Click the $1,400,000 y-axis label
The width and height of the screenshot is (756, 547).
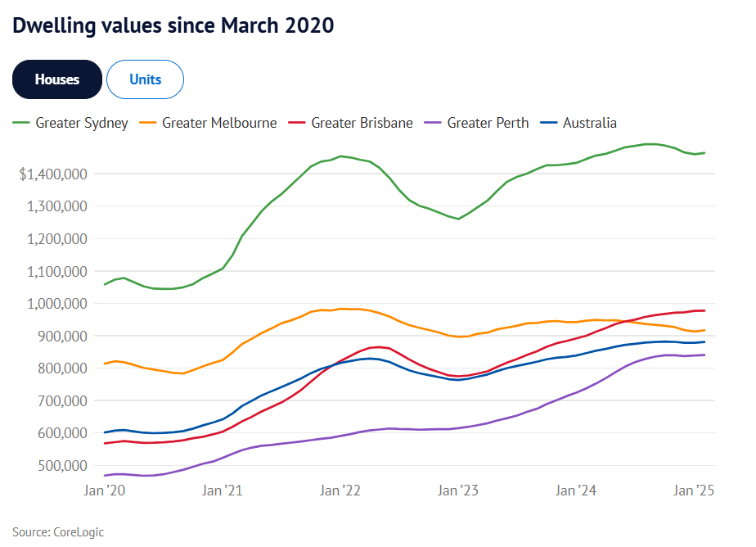click(x=53, y=174)
